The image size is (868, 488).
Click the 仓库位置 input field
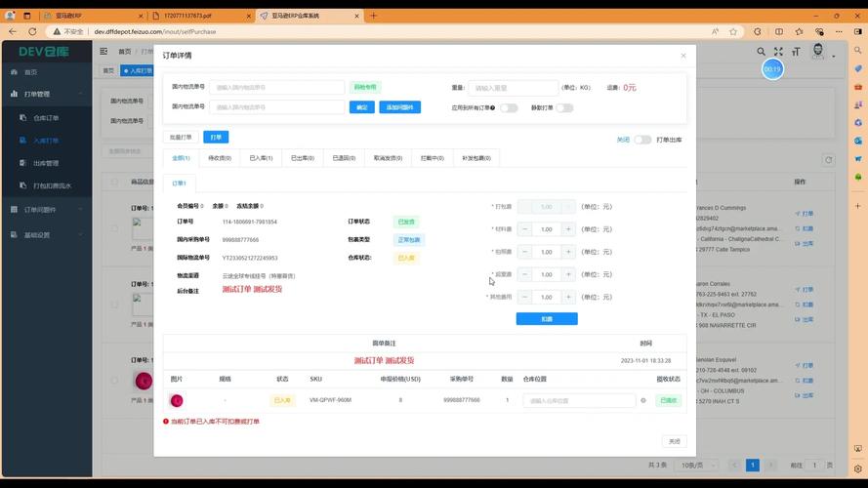[x=579, y=400]
